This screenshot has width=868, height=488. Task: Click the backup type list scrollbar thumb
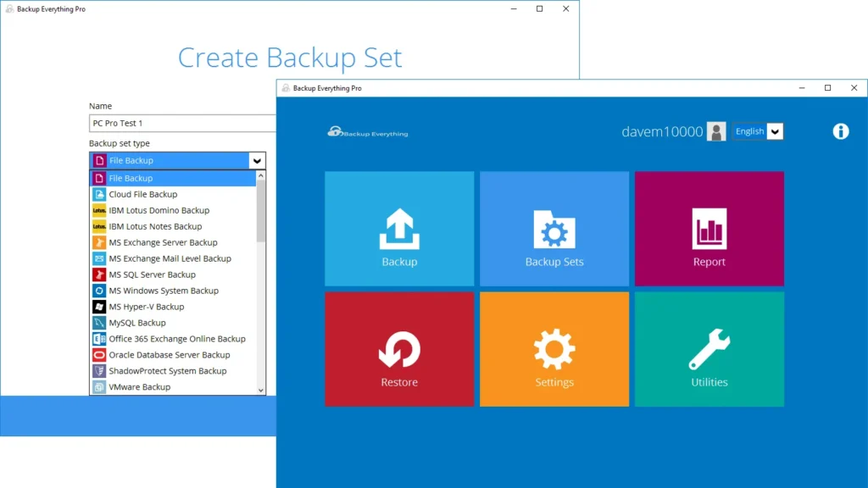pos(261,211)
